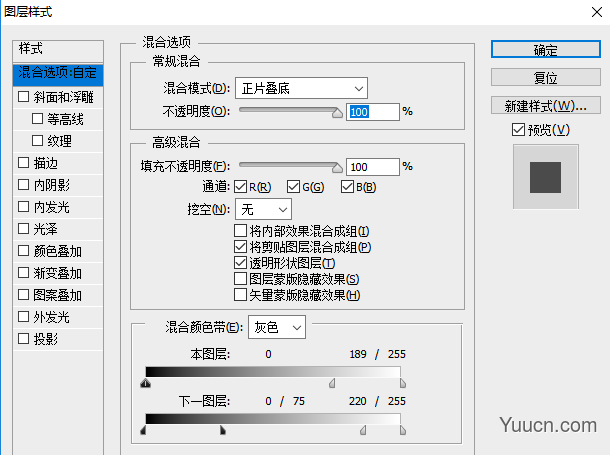
Task: Open the 混合模式 dropdown
Action: click(302, 89)
